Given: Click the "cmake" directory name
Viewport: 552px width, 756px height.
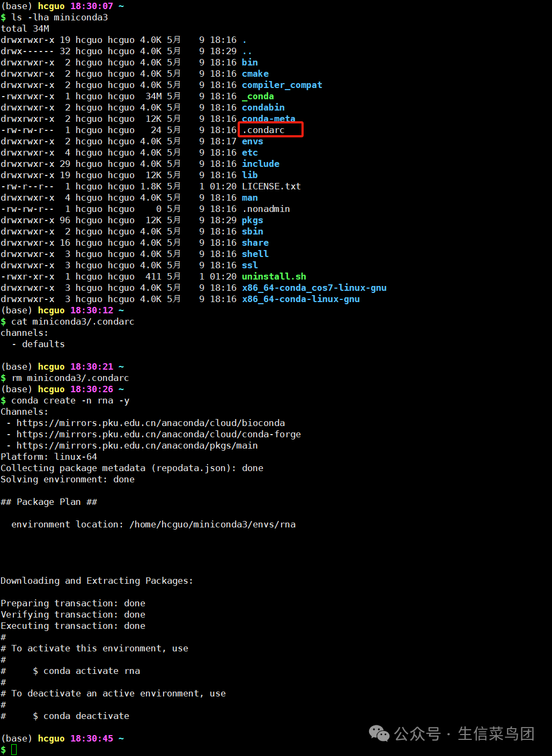Looking at the screenshot, I should (255, 74).
